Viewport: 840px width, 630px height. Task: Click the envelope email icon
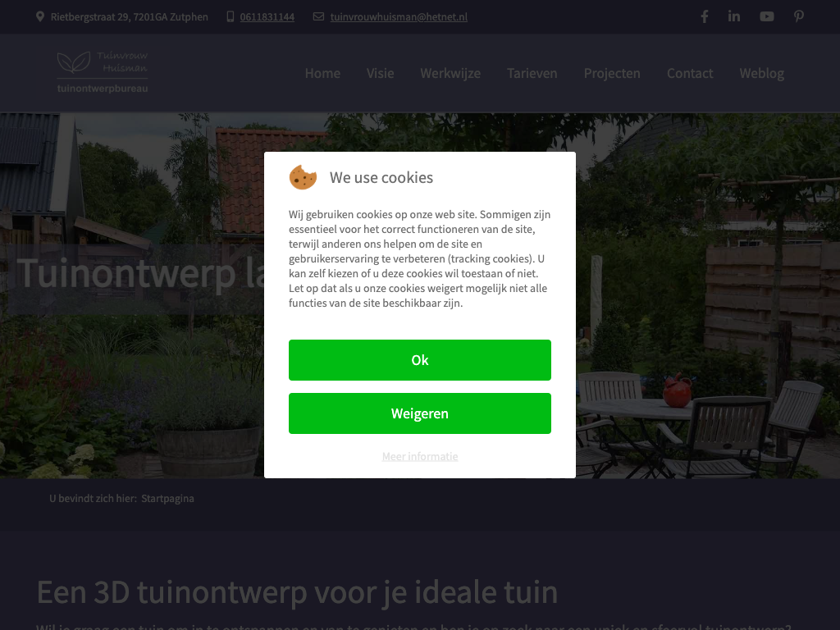[318, 16]
